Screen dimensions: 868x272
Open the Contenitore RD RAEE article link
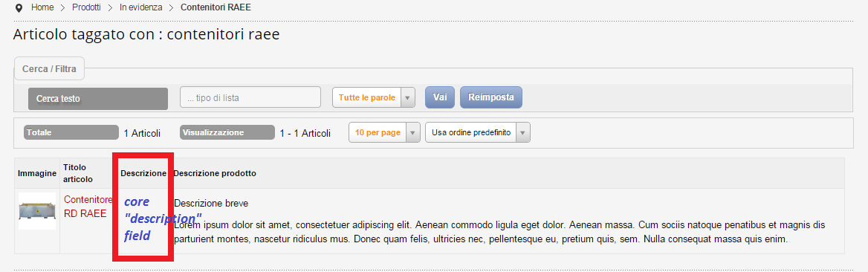point(88,207)
